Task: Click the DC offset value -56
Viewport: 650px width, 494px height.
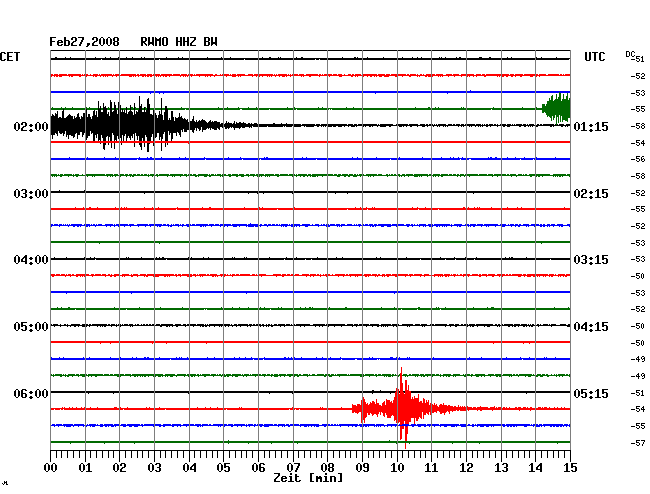Action: tap(638, 159)
